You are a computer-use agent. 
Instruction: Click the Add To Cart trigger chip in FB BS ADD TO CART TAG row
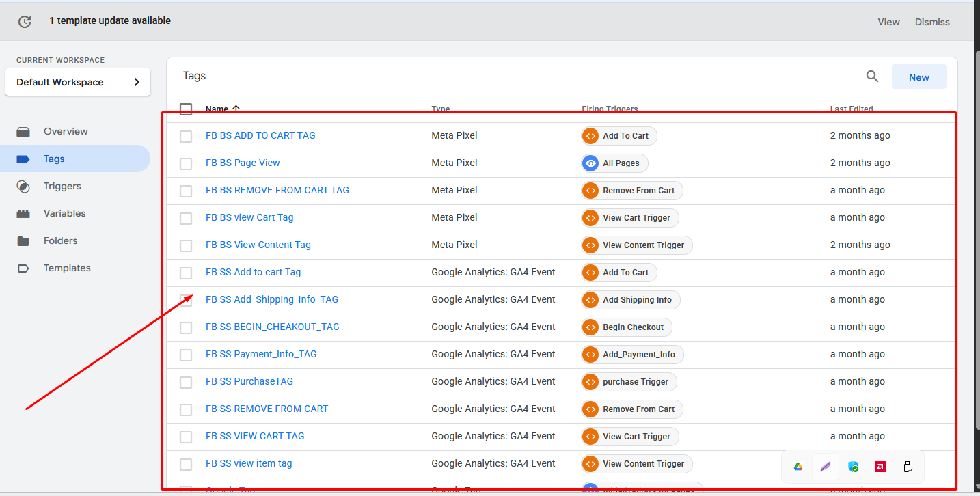pos(619,136)
